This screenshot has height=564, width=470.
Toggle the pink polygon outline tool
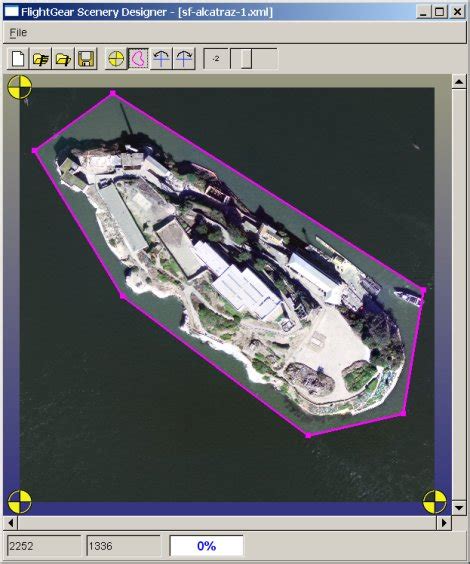pos(139,59)
